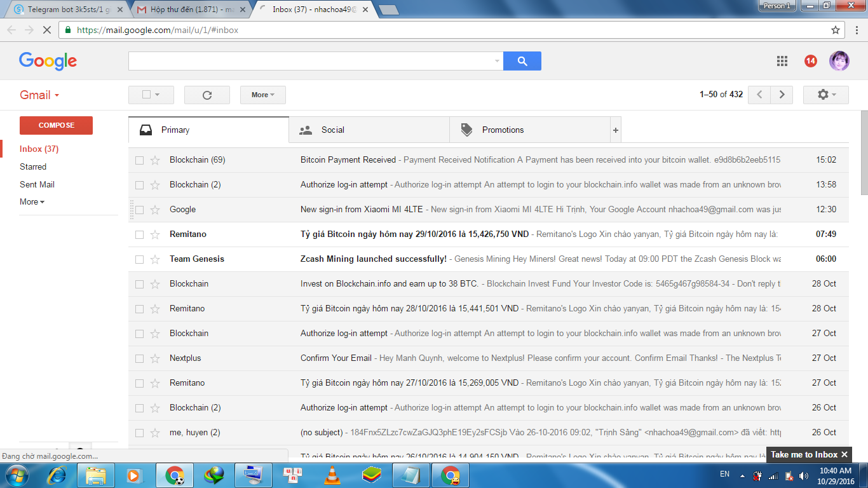
Task: Star the Invest on Blockchain.info email
Action: [155, 284]
